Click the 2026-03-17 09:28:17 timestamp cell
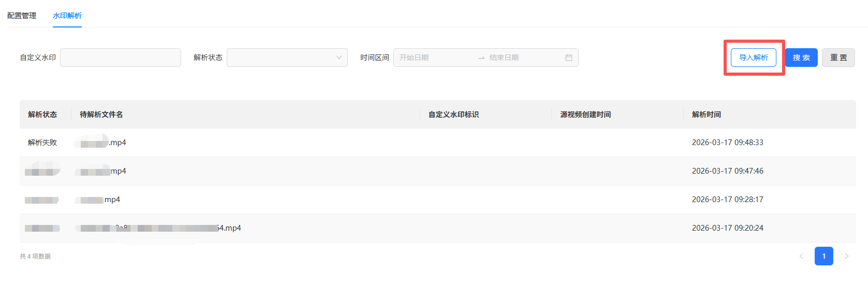The image size is (868, 283). pos(727,200)
